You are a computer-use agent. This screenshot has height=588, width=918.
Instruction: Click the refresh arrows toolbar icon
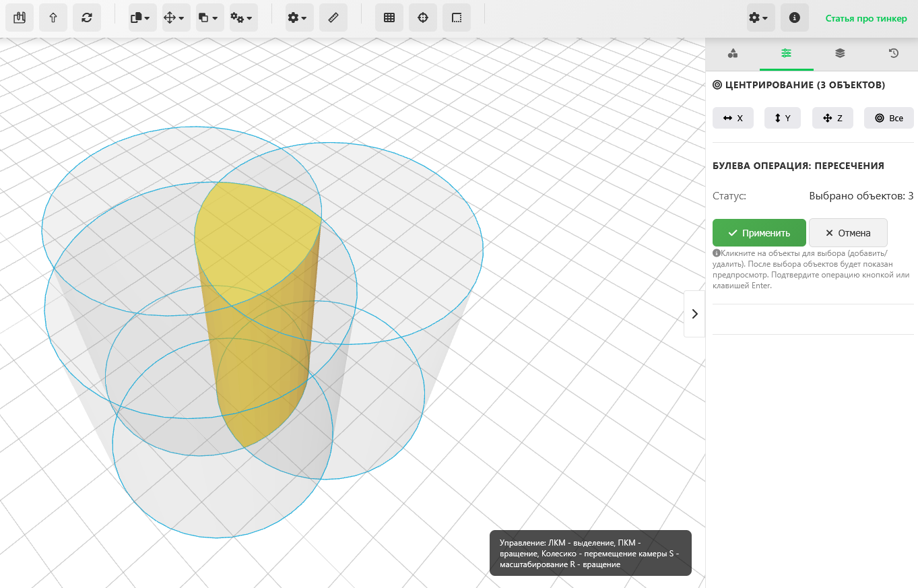(x=87, y=18)
